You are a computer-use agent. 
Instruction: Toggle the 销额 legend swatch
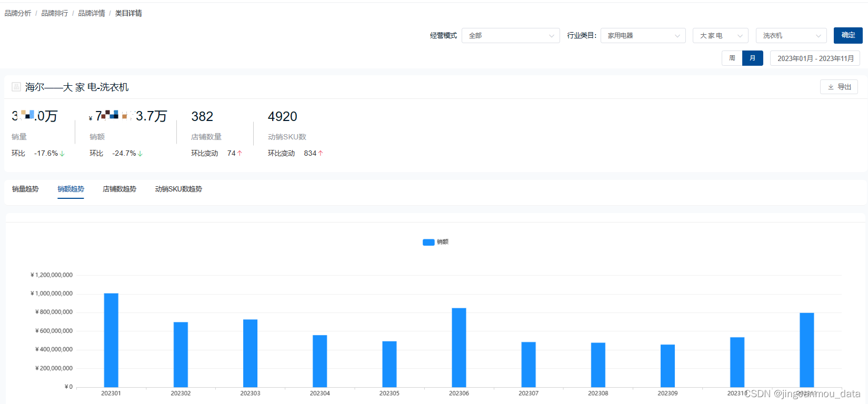click(428, 242)
